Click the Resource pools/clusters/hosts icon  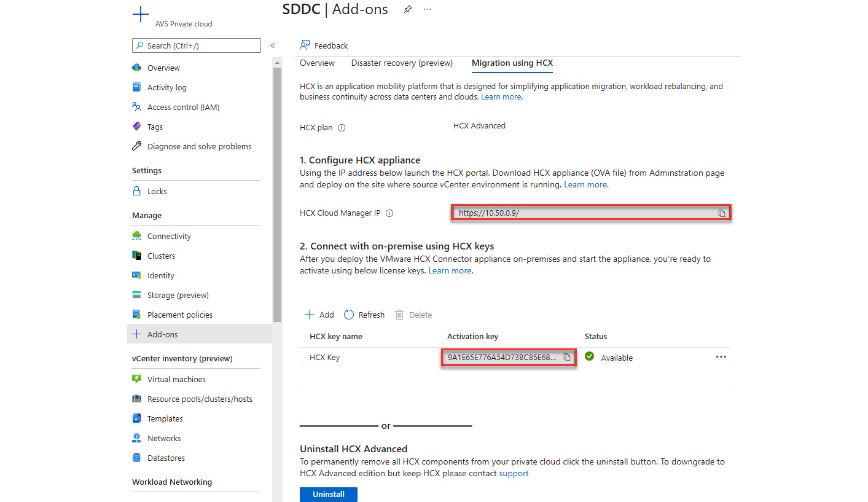pos(137,399)
